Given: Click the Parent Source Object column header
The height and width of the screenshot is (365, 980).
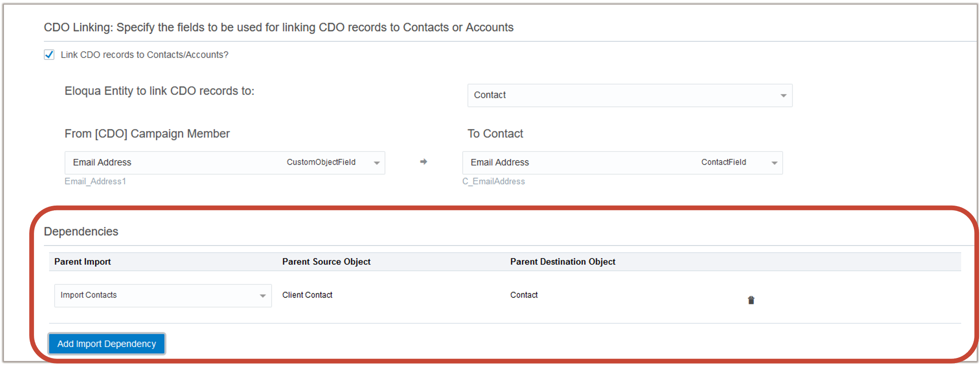Looking at the screenshot, I should tap(326, 262).
